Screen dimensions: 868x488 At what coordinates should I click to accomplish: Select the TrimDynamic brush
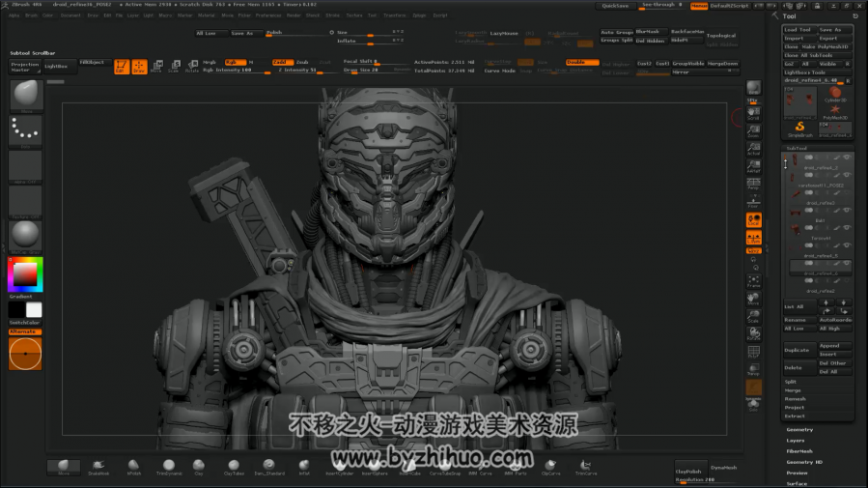169,467
